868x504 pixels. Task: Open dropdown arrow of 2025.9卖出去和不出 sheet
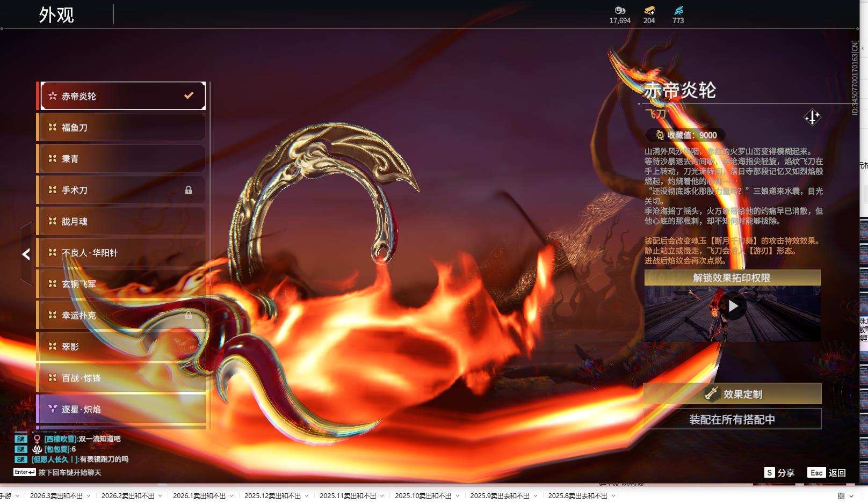[536, 496]
